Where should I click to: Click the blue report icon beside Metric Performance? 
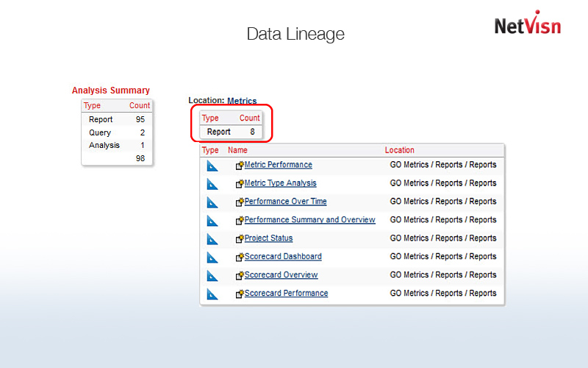[x=212, y=166]
